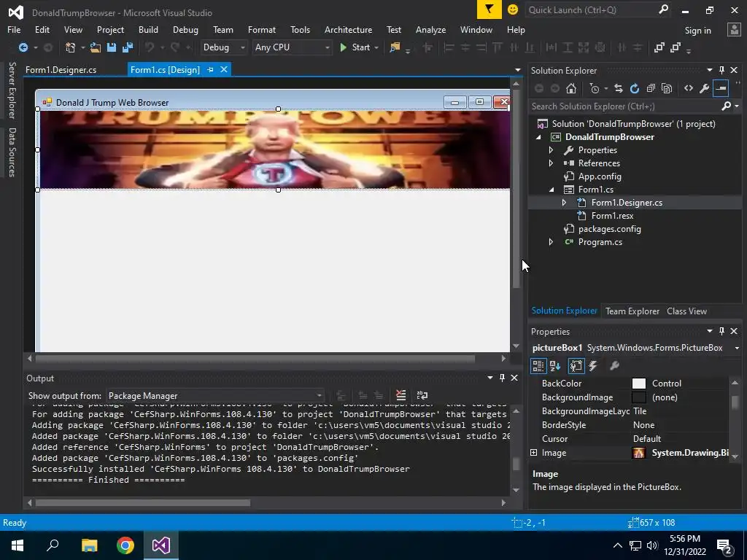Open the Analyze menu
This screenshot has height=560, width=747.
[430, 29]
